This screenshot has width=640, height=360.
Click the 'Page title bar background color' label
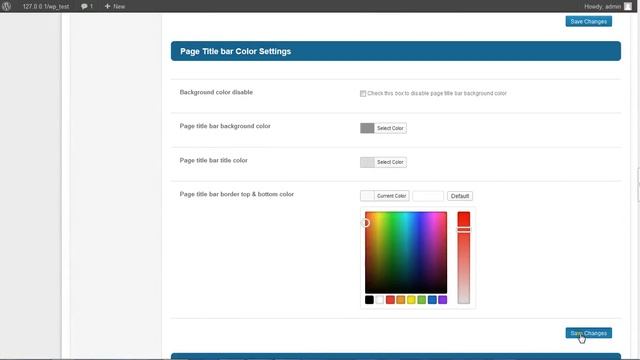click(225, 126)
